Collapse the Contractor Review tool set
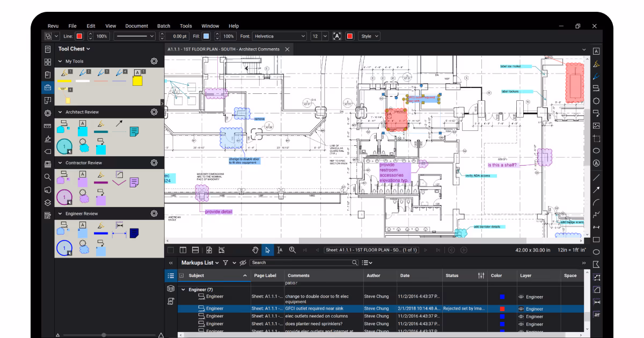Viewport: 644px width, 338px height. pos(60,163)
